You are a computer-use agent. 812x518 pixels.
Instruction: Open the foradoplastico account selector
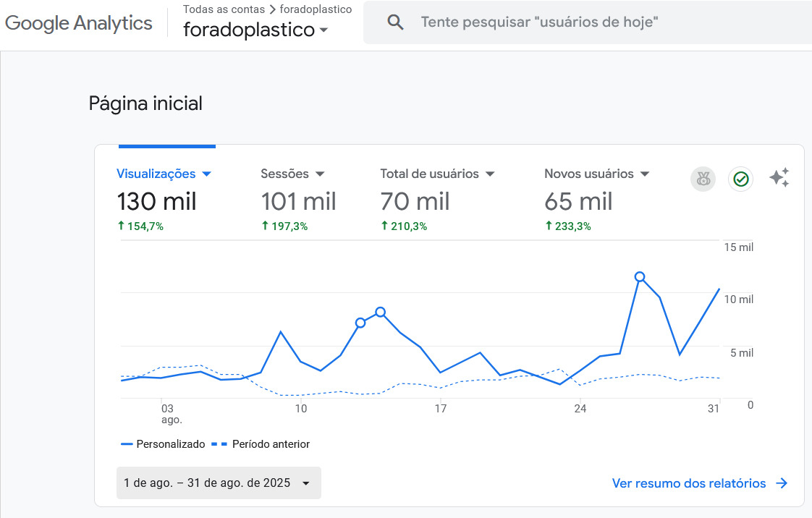coord(255,30)
